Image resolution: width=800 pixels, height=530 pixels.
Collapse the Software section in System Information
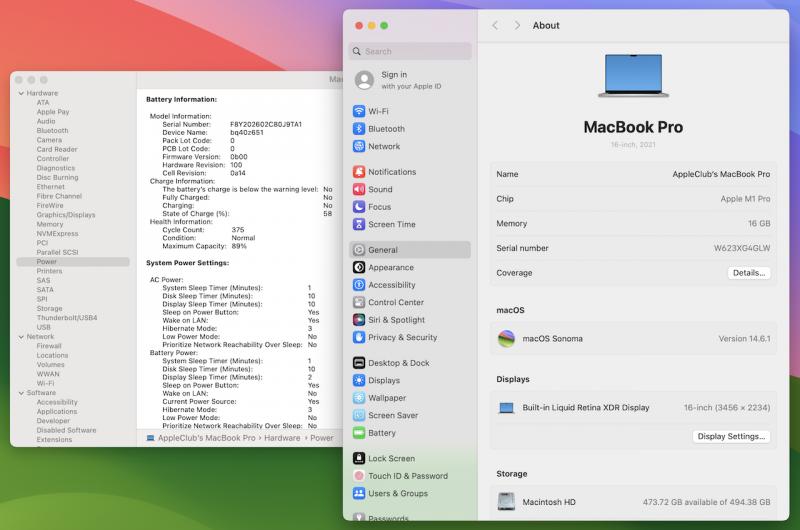(21, 393)
